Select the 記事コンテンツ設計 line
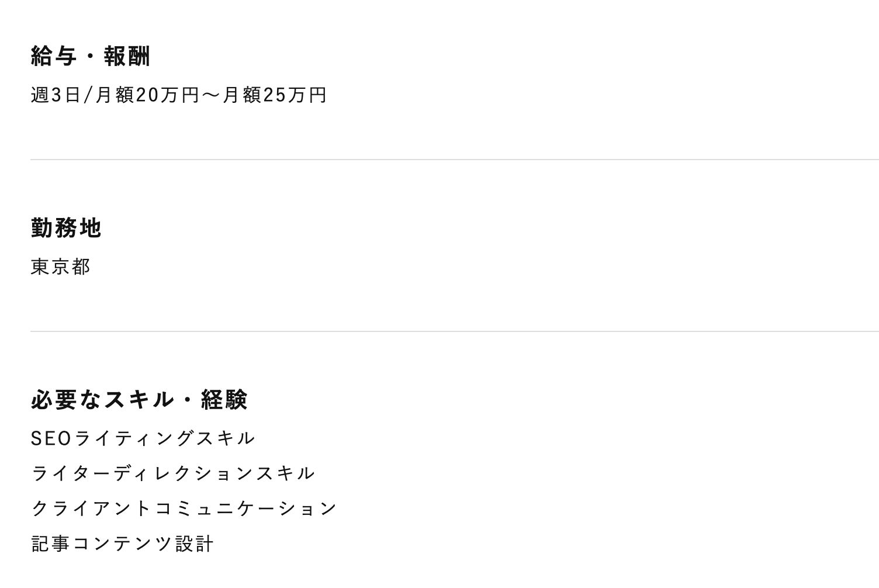The height and width of the screenshot is (588, 879). click(x=122, y=544)
